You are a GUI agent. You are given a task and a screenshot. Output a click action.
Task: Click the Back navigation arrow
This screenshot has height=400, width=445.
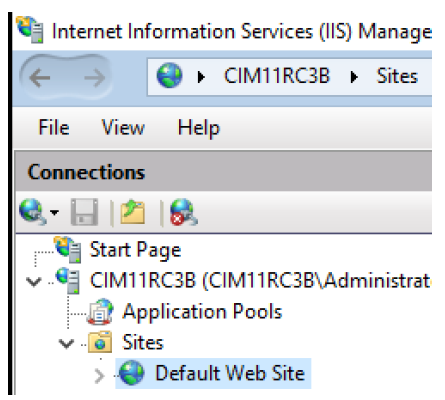coord(40,78)
